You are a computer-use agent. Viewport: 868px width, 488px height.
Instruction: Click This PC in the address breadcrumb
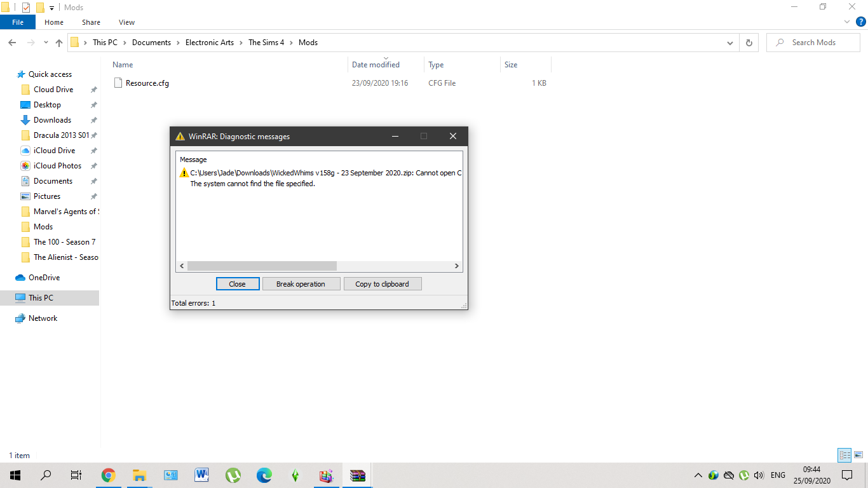pos(104,43)
